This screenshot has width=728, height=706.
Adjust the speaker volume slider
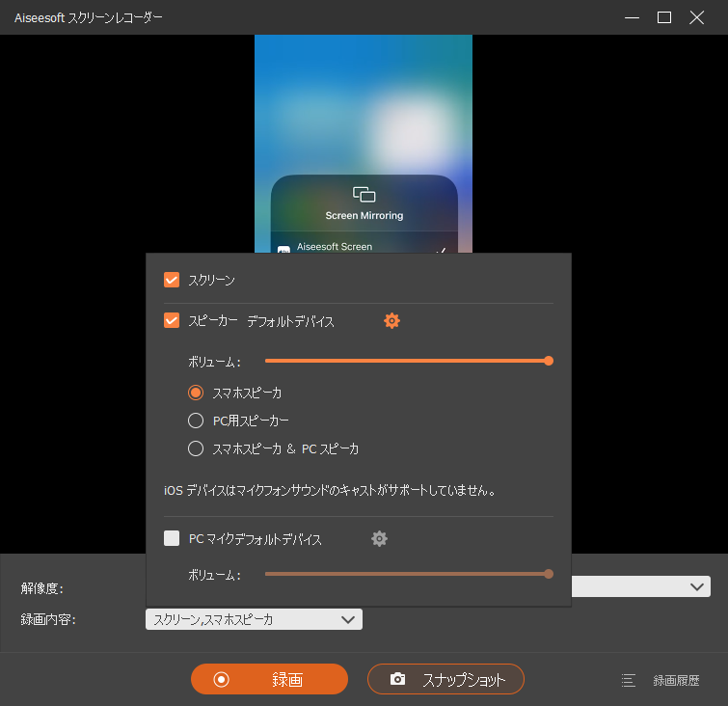click(x=409, y=361)
